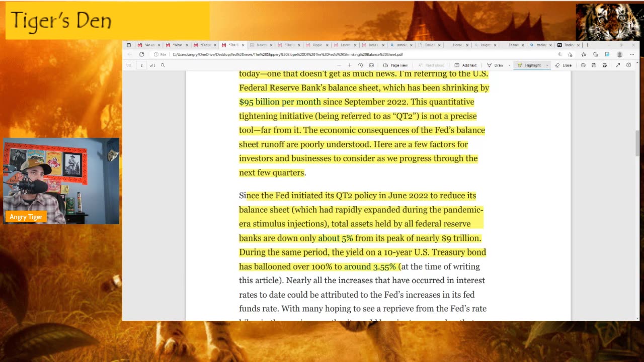Image resolution: width=644 pixels, height=362 pixels.
Task: Zoom out the PDF
Action: pos(339,65)
